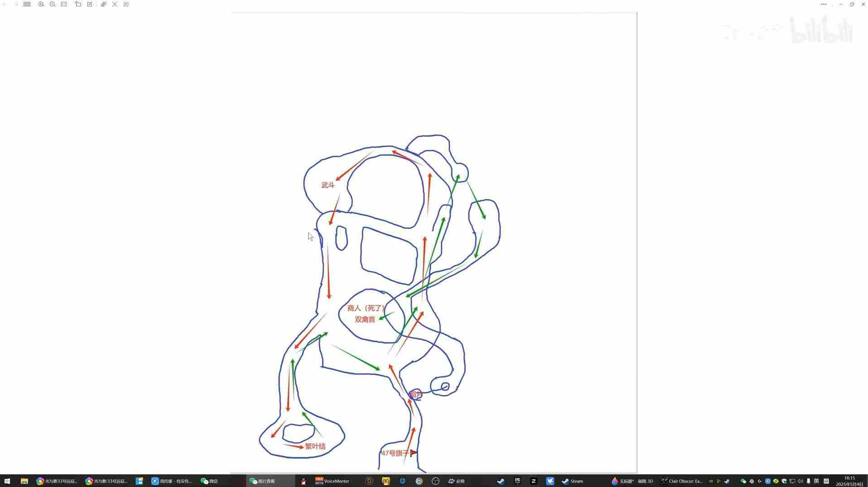Show image at actual 1:1 size
This screenshot has width=868, height=487.
[x=64, y=4]
